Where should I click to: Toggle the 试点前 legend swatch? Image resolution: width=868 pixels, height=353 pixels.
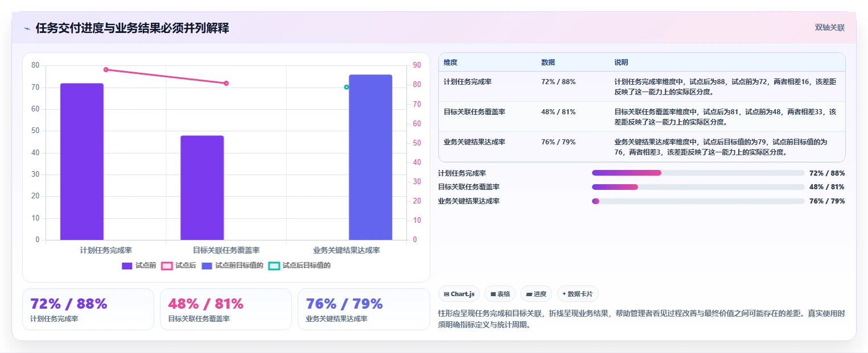pyautogui.click(x=127, y=265)
